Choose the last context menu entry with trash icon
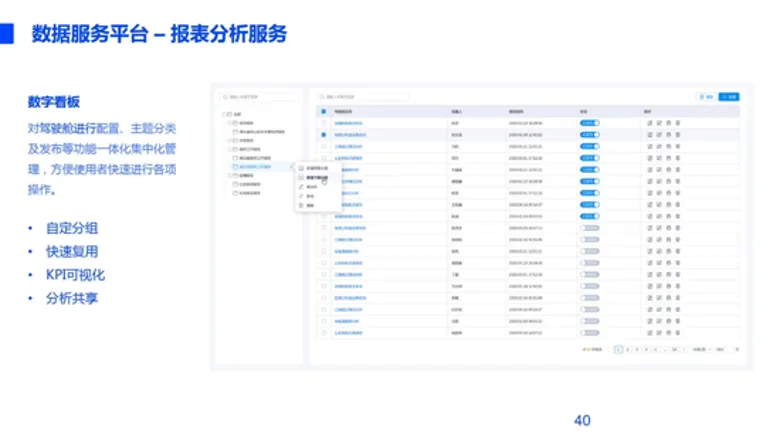This screenshot has width=780, height=439. click(x=318, y=205)
